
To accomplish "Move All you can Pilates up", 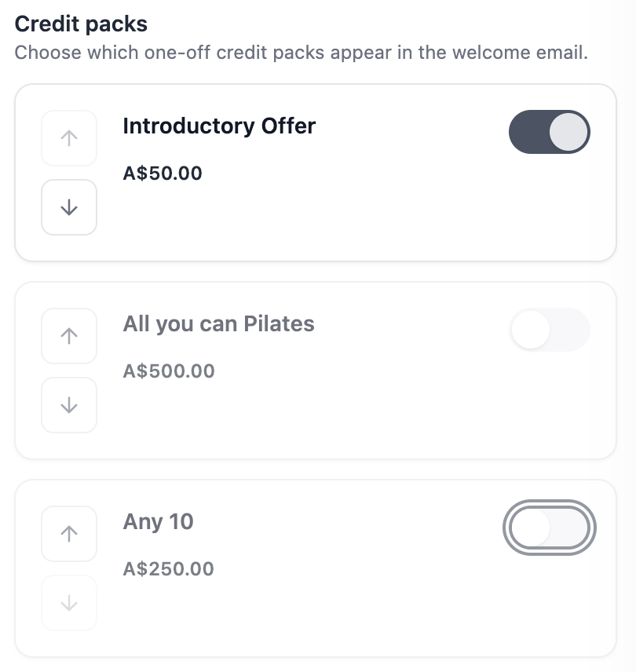I will point(69,336).
